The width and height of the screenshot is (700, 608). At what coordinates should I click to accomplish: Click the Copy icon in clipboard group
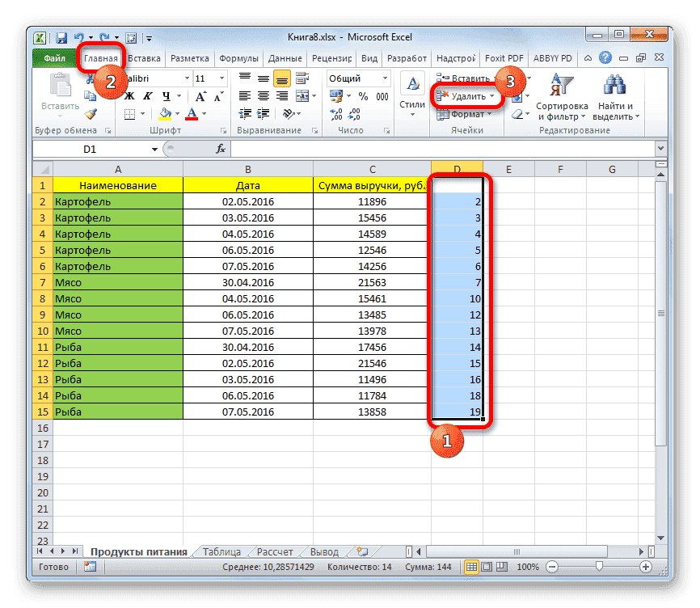coord(91,96)
